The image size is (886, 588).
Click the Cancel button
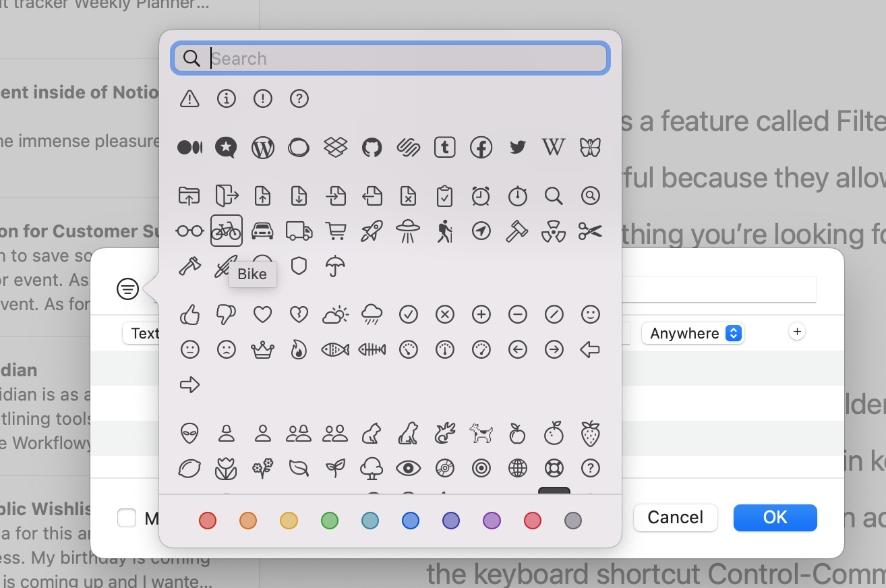676,517
